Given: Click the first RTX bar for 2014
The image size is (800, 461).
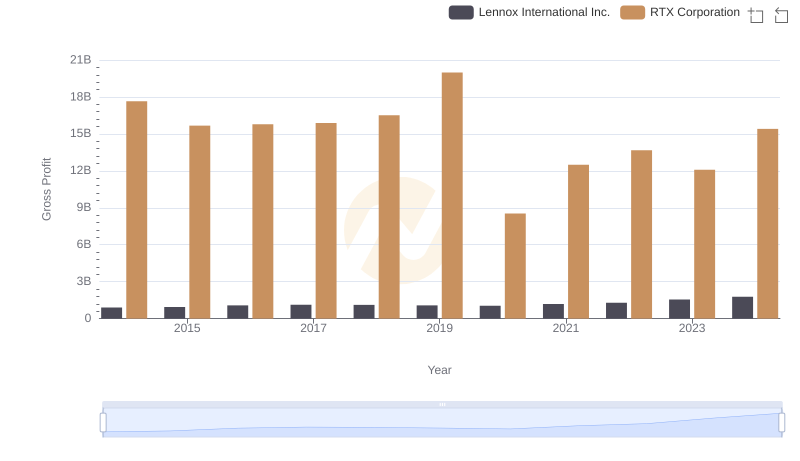Looking at the screenshot, I should 137,210.
